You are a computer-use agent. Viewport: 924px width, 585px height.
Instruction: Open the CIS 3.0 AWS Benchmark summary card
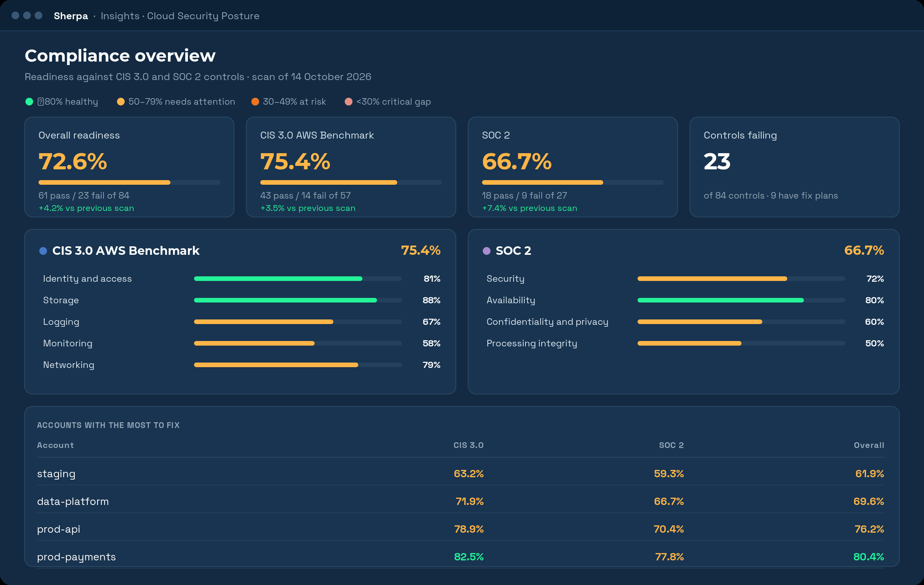351,167
